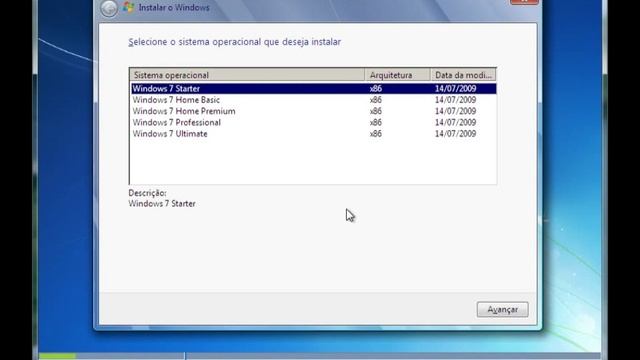
Task: Click the 14/07/2009 date of Windows 7 Professional
Action: tap(456, 122)
